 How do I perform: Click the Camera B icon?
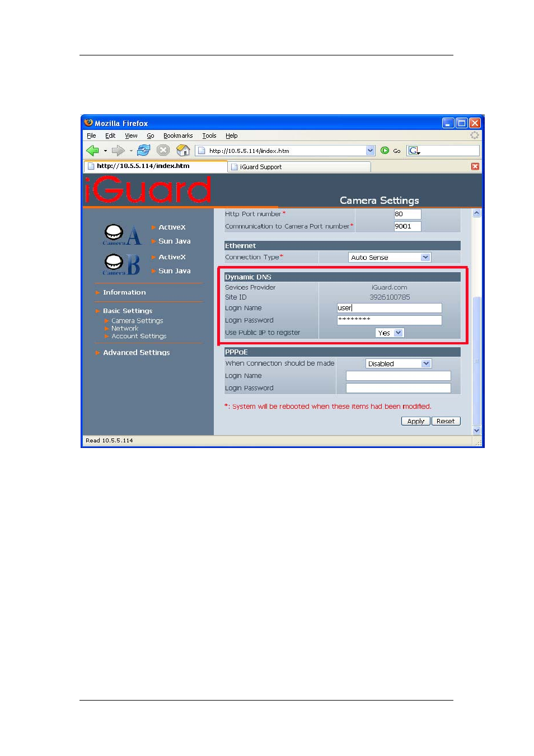pos(122,264)
